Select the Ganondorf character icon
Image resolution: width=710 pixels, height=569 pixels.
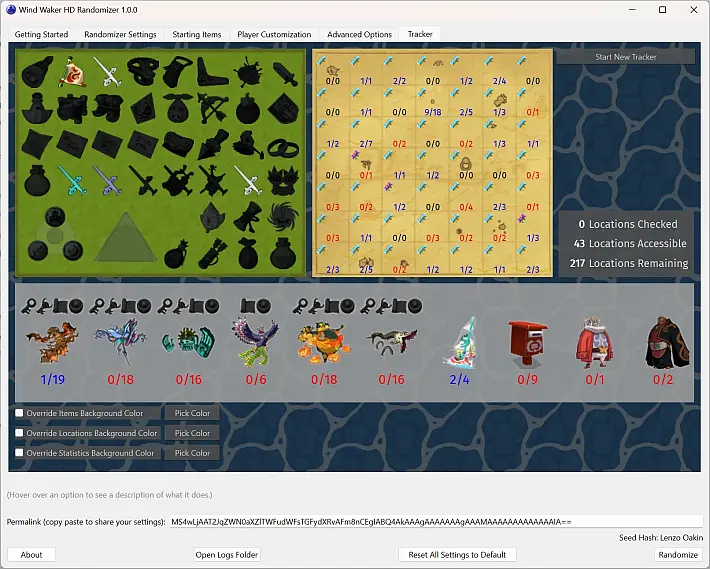point(667,343)
